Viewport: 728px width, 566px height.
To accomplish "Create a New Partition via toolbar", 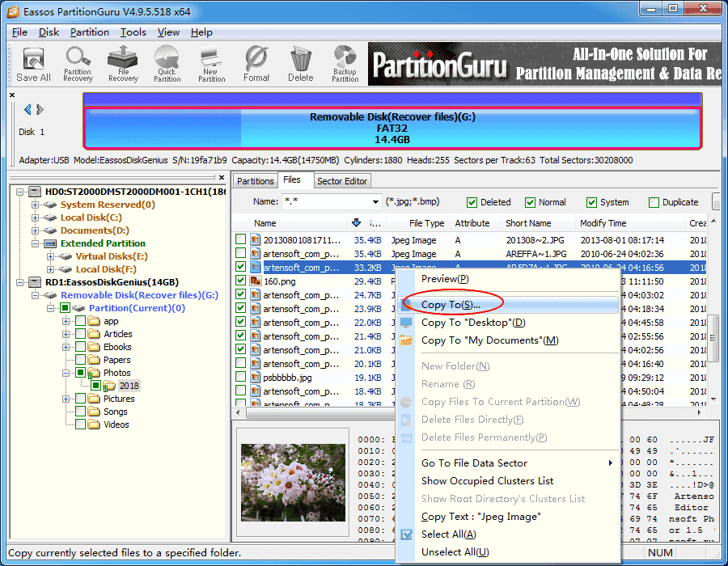I will [x=212, y=65].
